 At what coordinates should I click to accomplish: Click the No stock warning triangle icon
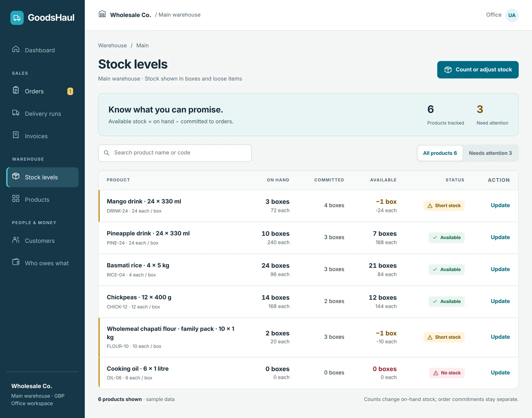436,373
